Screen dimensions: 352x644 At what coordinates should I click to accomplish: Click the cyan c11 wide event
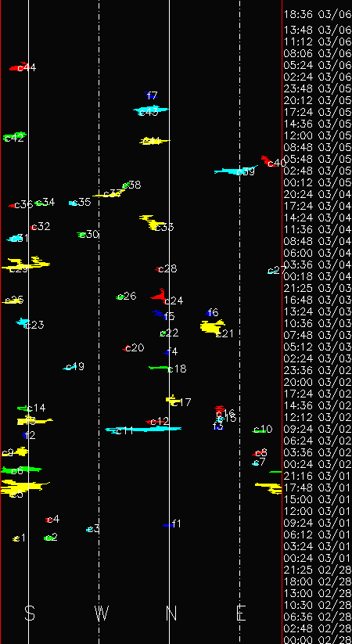click(x=143, y=430)
